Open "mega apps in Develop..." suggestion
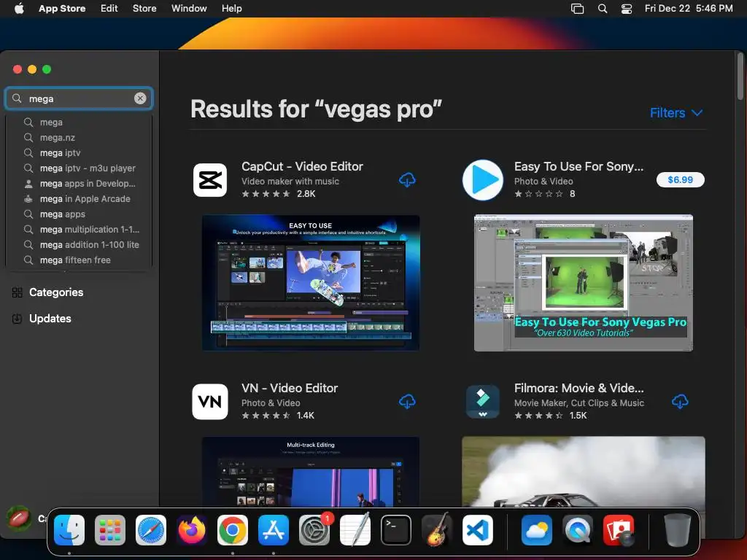 (x=79, y=183)
